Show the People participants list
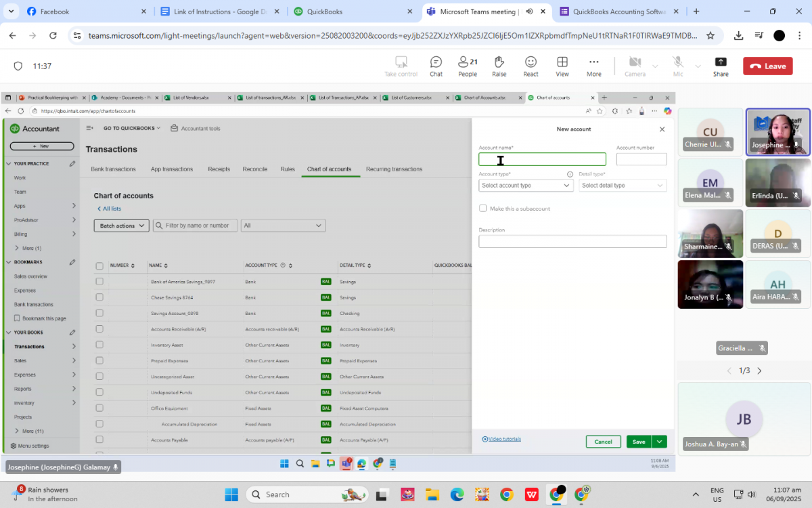 click(x=467, y=65)
